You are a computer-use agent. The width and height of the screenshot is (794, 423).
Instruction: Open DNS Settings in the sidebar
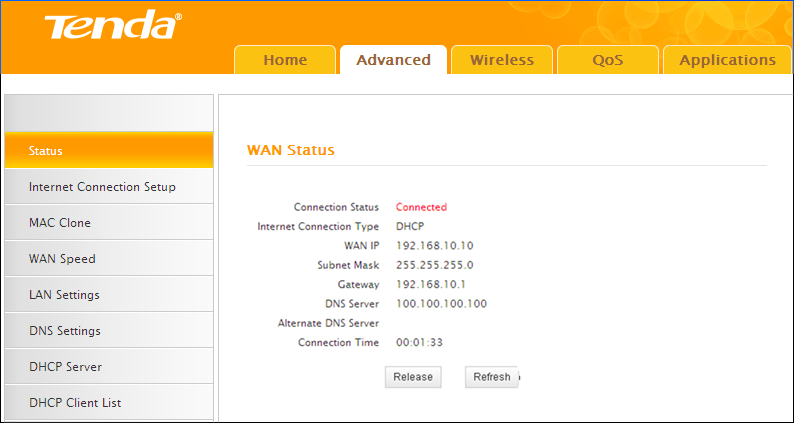(x=108, y=331)
